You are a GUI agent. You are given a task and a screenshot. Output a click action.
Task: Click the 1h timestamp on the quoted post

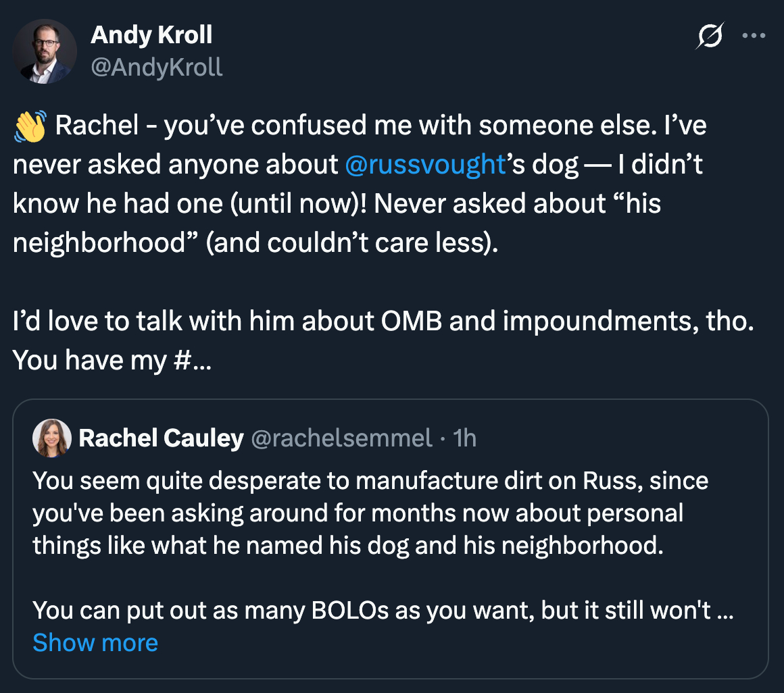pos(466,438)
